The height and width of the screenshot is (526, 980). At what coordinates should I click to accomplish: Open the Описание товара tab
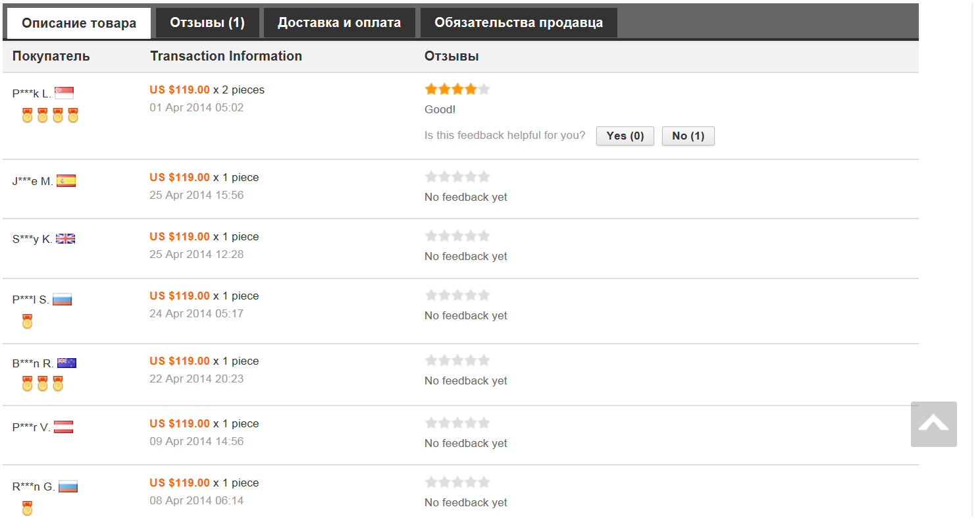coord(79,23)
